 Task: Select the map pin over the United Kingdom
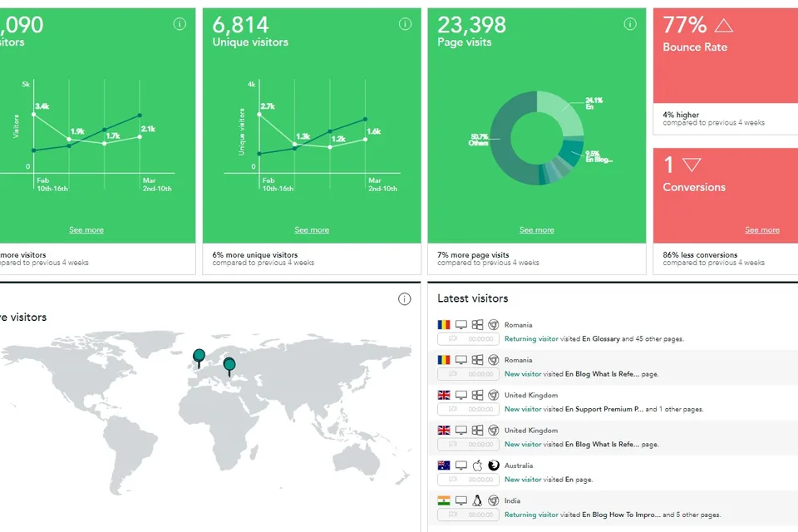(x=199, y=358)
